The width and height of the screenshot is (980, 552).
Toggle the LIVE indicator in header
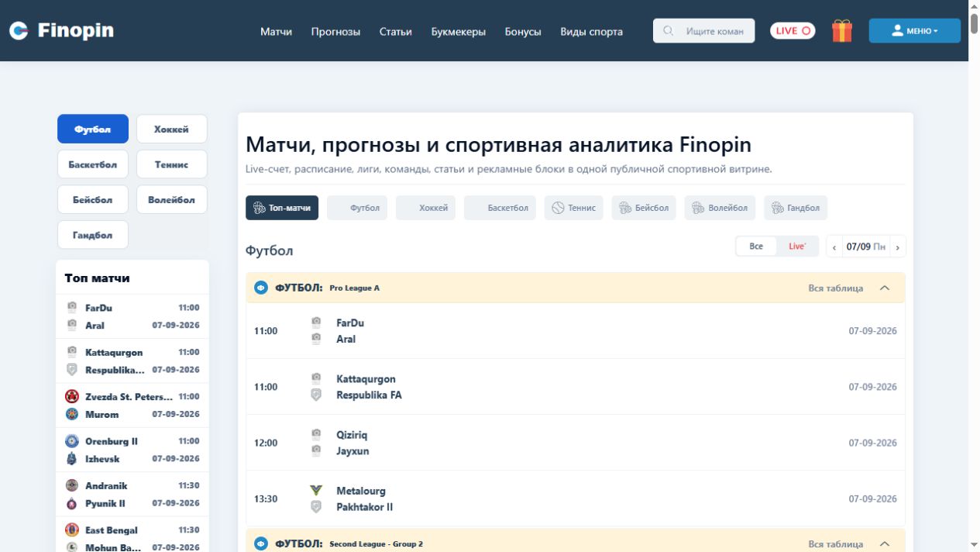click(x=793, y=31)
